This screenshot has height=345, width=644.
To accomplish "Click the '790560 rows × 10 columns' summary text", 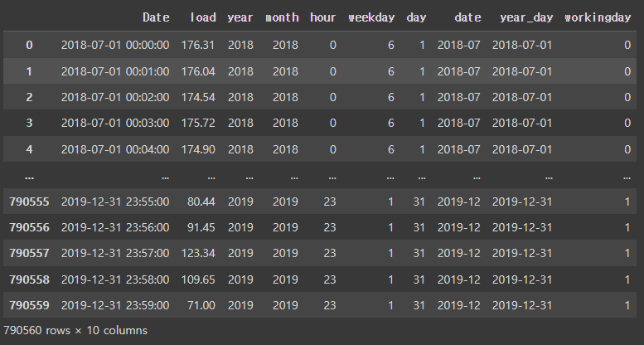I will [x=75, y=330].
